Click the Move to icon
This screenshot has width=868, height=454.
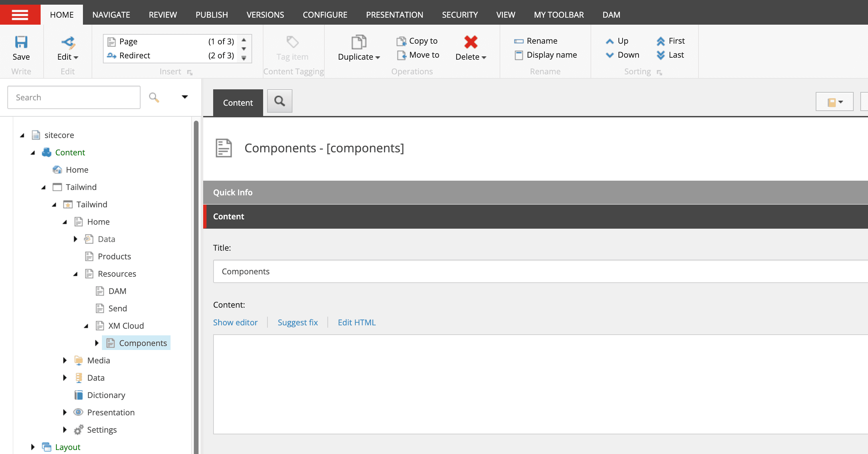tap(401, 55)
